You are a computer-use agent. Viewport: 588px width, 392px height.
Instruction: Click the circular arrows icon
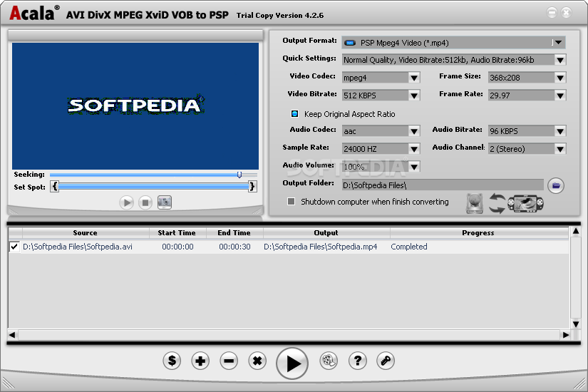(x=497, y=203)
